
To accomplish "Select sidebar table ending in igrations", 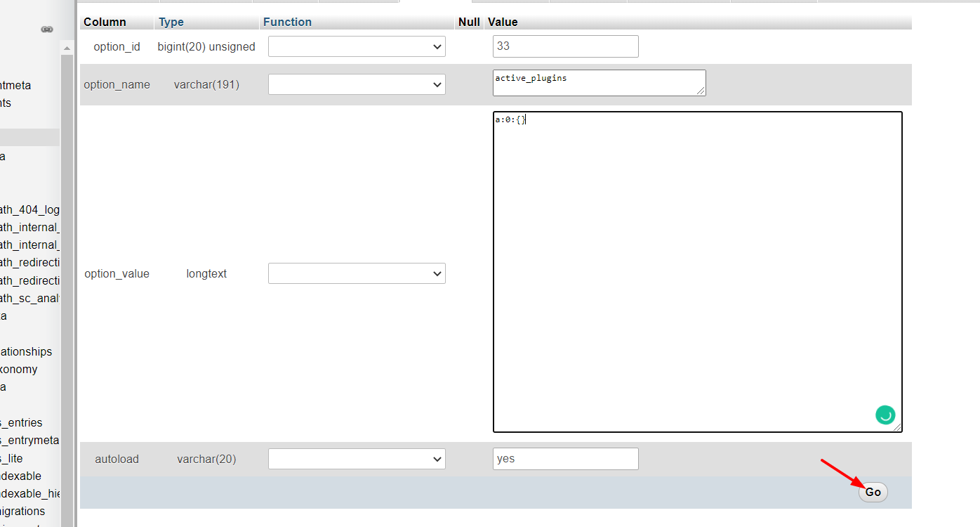I will point(22,511).
